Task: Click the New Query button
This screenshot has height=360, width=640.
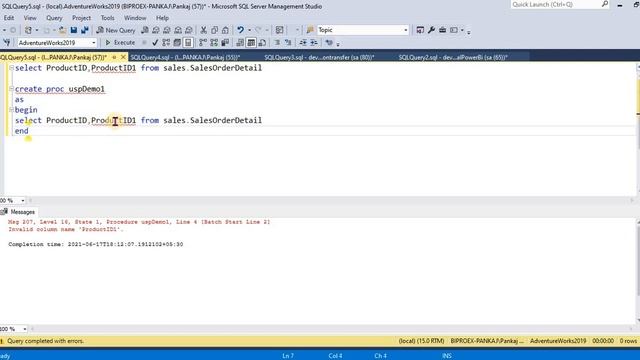Action: tap(116, 30)
